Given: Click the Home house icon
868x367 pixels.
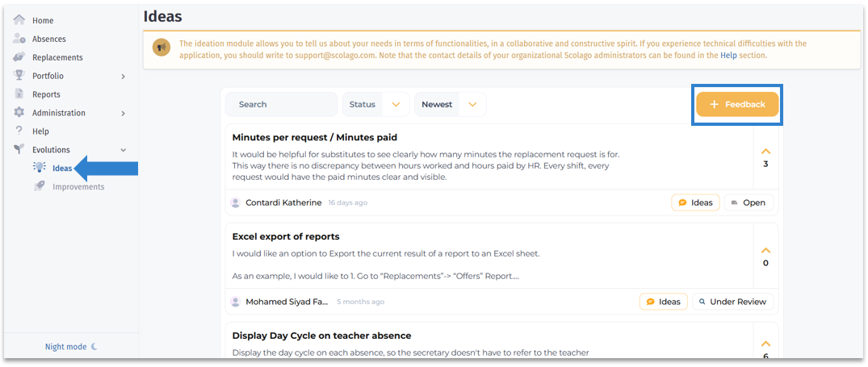Looking at the screenshot, I should tap(19, 20).
